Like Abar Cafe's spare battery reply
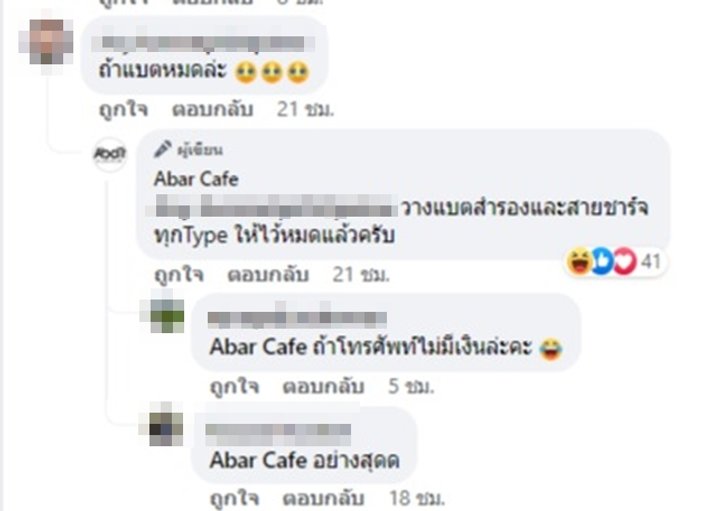The height and width of the screenshot is (511, 728). click(x=179, y=275)
